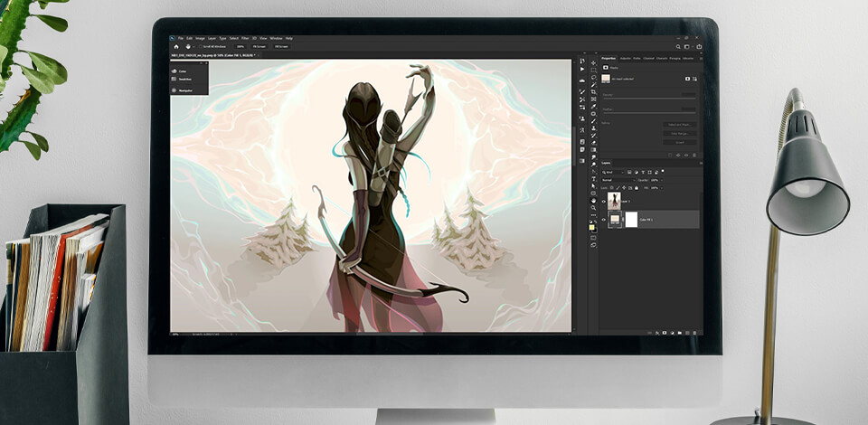
Task: Hide the Layer 1 layer
Action: pyautogui.click(x=603, y=202)
